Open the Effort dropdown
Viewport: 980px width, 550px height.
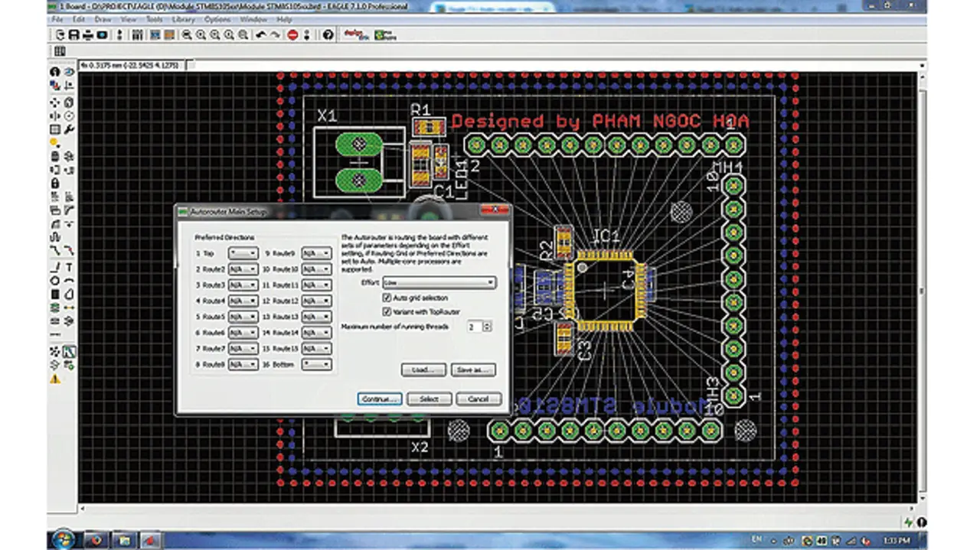pos(439,283)
